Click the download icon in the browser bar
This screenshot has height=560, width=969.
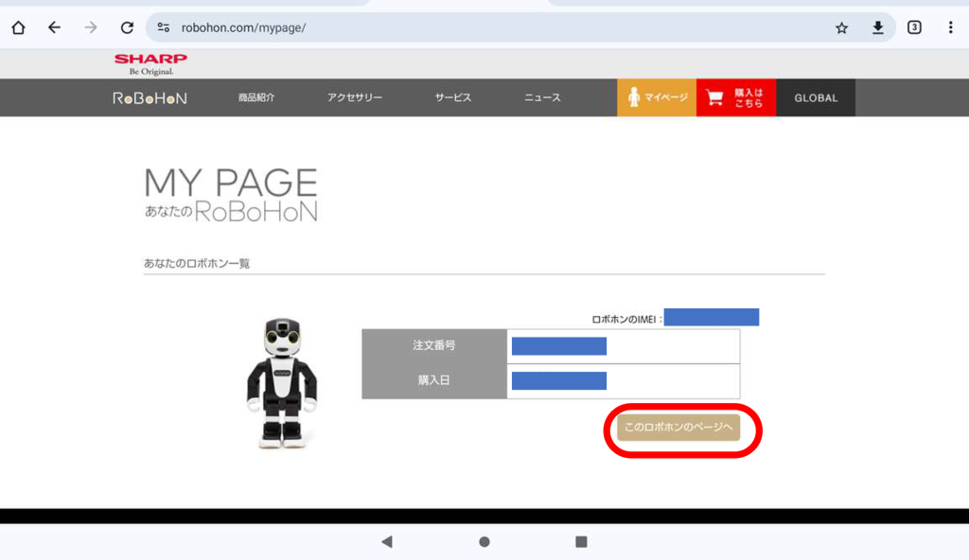(877, 27)
